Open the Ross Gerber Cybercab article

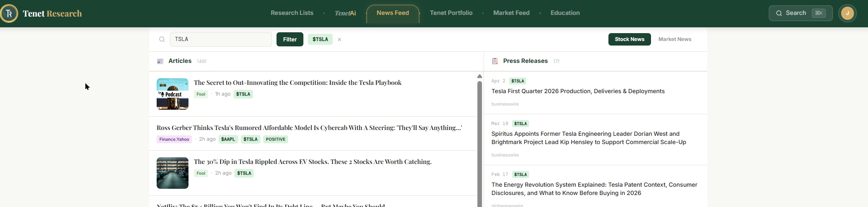click(x=309, y=128)
